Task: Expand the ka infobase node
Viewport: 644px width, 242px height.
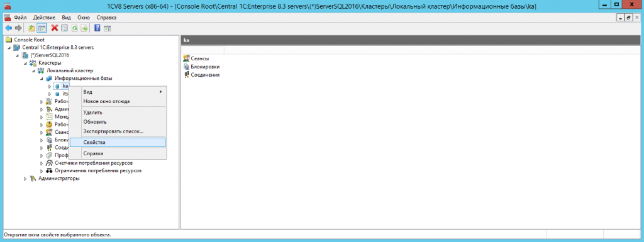Action: [x=50, y=86]
